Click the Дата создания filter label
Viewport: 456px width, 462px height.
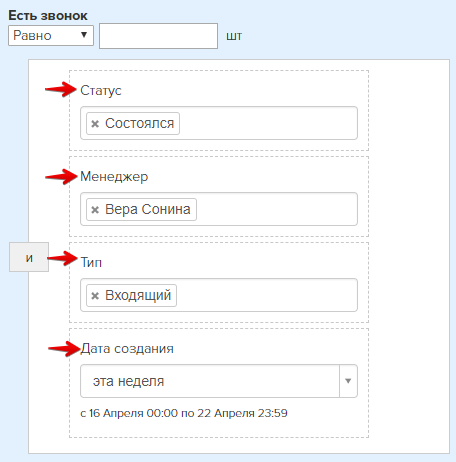(x=127, y=349)
